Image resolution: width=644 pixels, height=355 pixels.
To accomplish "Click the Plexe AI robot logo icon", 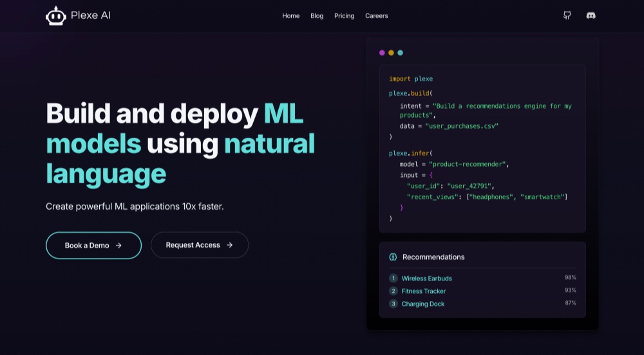I will (x=56, y=15).
